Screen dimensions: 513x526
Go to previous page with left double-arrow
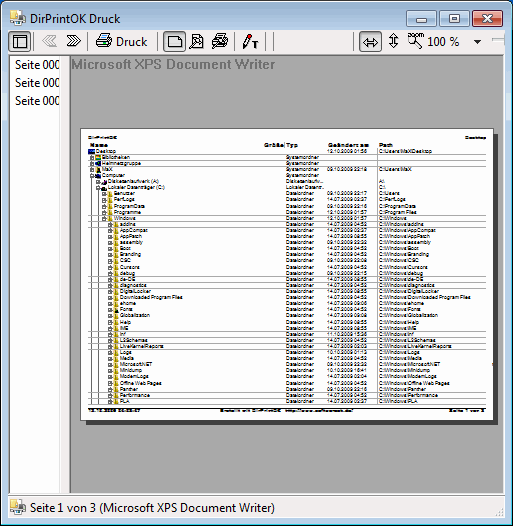(50, 41)
